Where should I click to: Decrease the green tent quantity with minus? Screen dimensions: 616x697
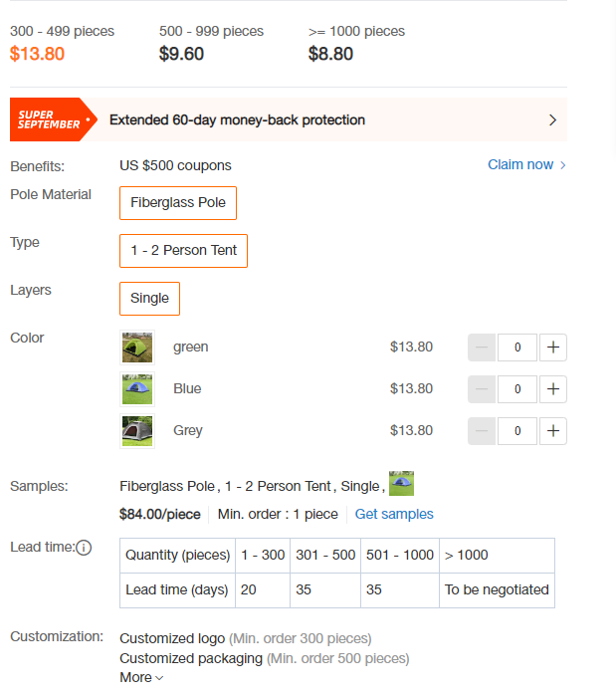[x=482, y=348]
